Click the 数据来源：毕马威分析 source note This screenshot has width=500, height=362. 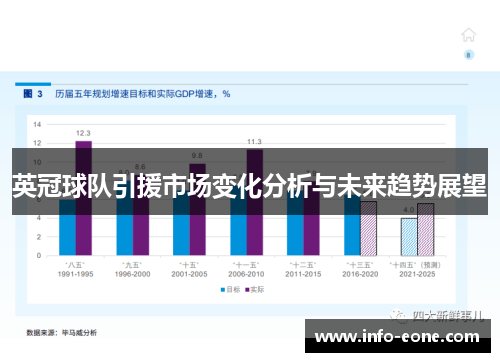coord(61,333)
